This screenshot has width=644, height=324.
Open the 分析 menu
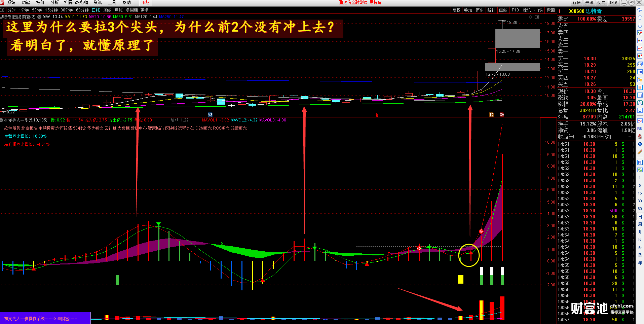[54, 2]
